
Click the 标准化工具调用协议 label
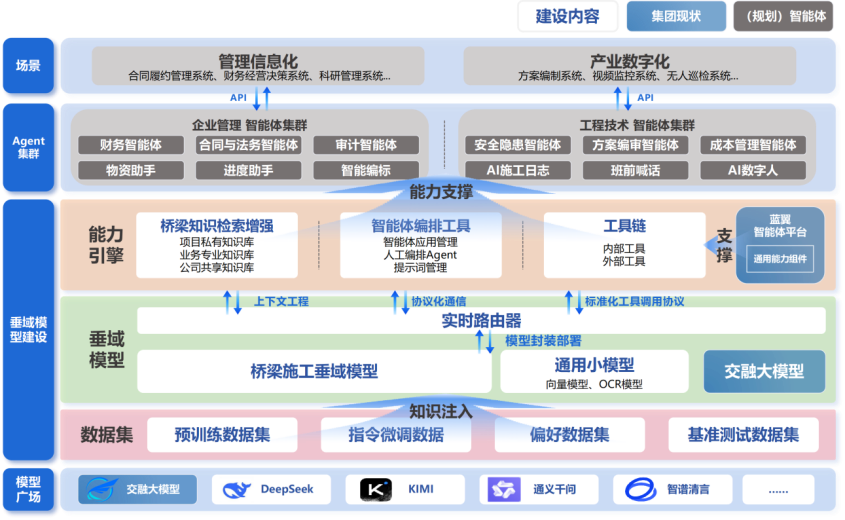tap(634, 301)
